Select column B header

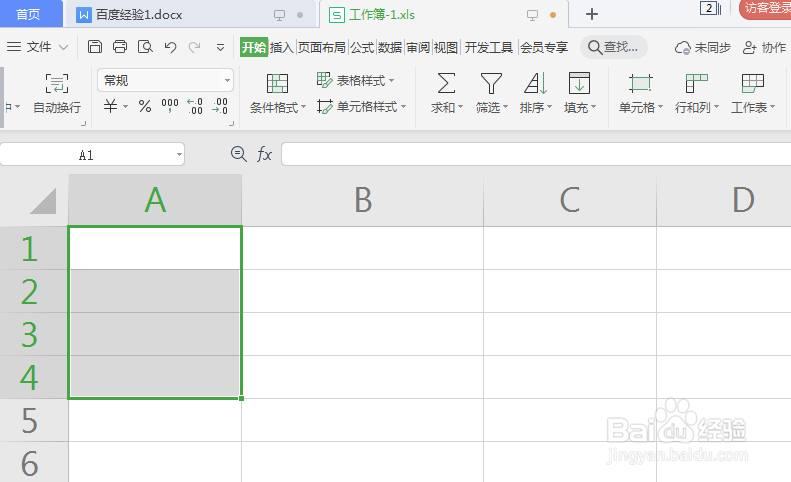coord(363,200)
